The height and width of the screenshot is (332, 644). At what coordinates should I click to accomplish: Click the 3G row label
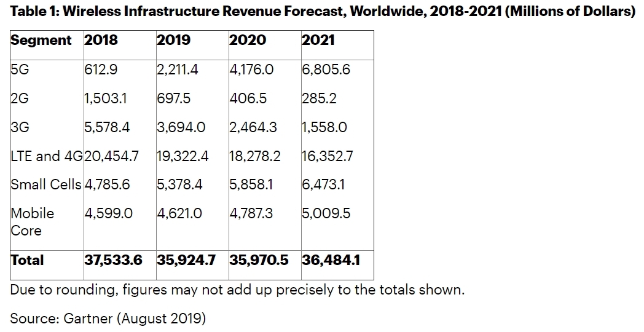tap(20, 127)
